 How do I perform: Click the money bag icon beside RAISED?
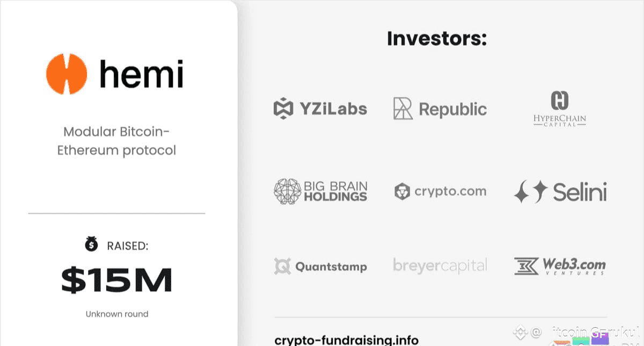tap(92, 244)
